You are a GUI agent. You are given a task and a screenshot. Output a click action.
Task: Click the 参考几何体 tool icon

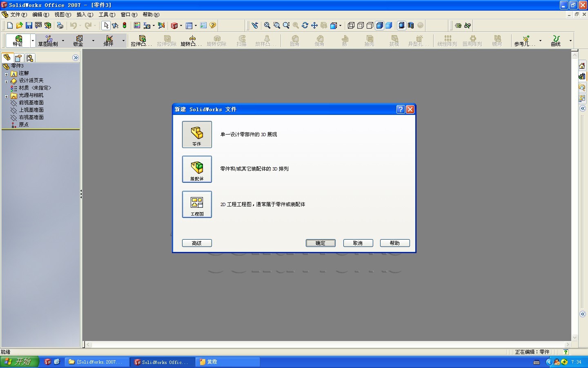coord(525,40)
